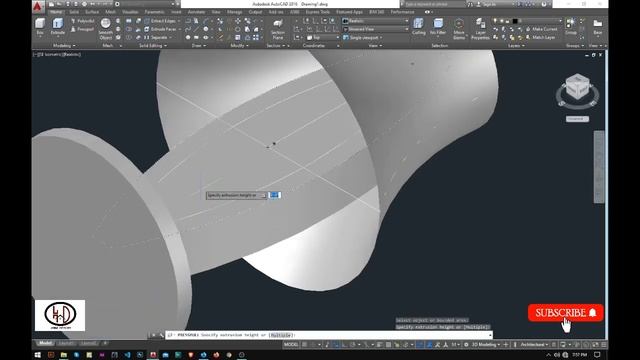Switch to the Parametric ribbon tab
The image size is (640, 360).
click(x=154, y=12)
